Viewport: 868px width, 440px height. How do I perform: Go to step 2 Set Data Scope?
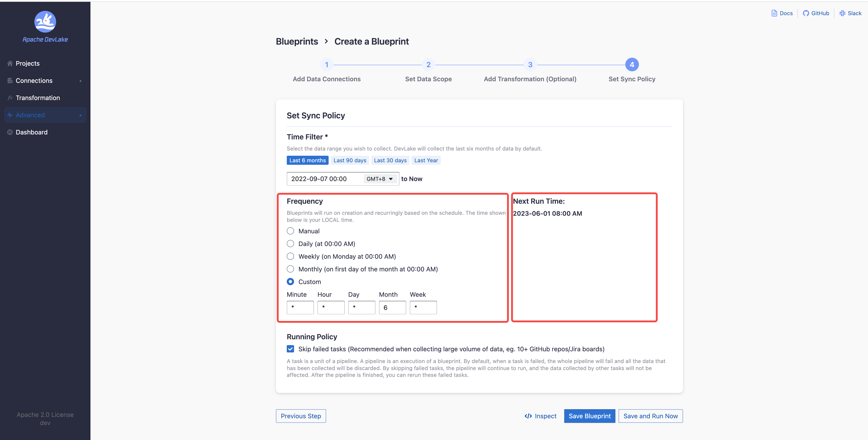(x=428, y=65)
